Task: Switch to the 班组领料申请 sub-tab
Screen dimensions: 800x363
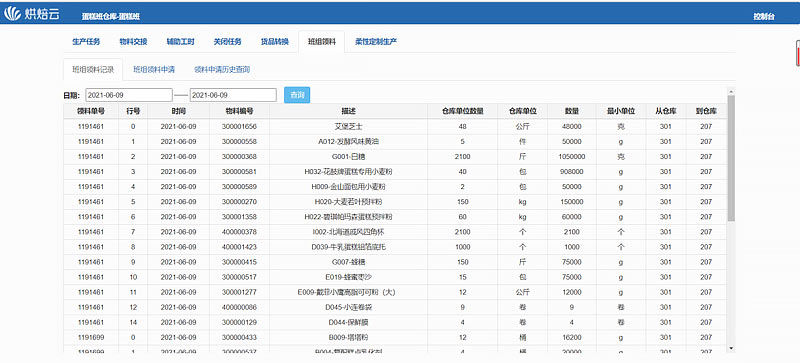Action: pyautogui.click(x=154, y=69)
